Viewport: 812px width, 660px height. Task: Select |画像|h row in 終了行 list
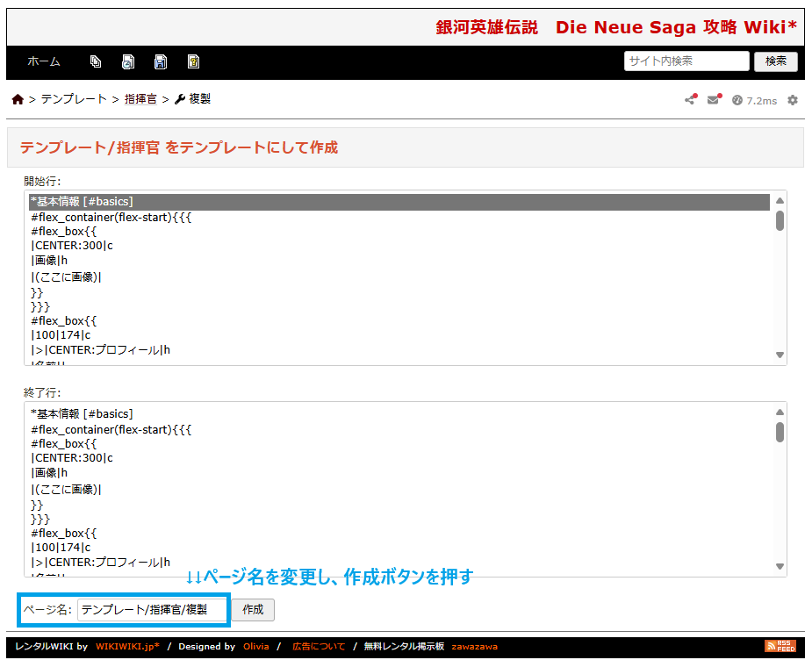click(399, 472)
